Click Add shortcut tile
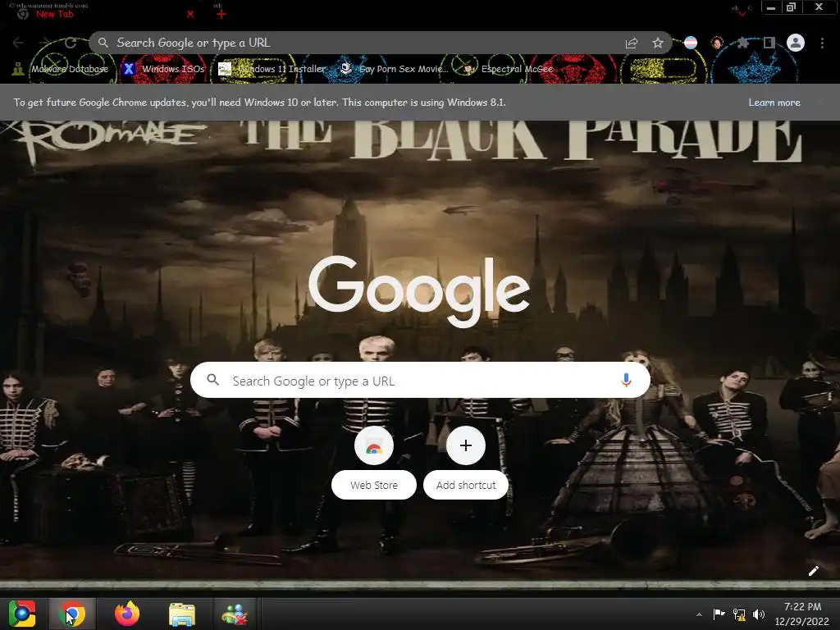840x630 pixels. [466, 463]
